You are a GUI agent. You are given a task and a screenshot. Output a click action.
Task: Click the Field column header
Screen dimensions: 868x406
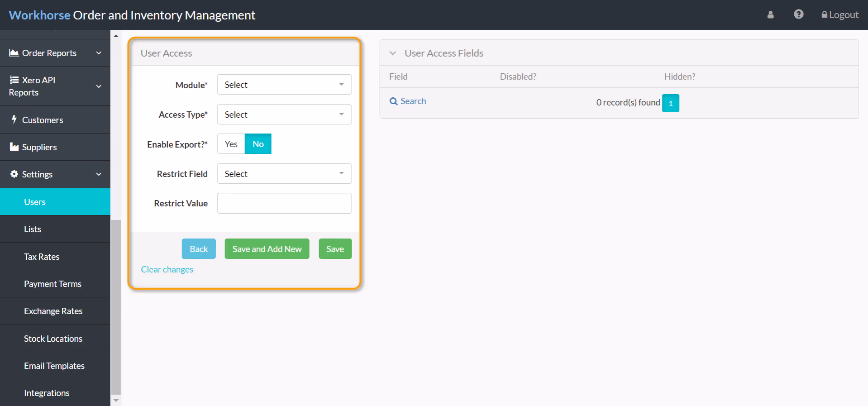[398, 76]
